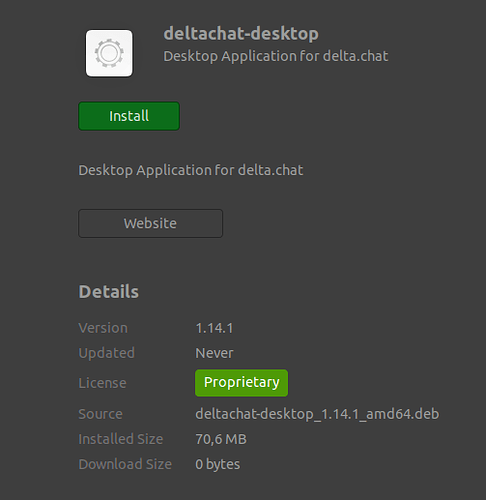Select the Installed Size label

121,439
